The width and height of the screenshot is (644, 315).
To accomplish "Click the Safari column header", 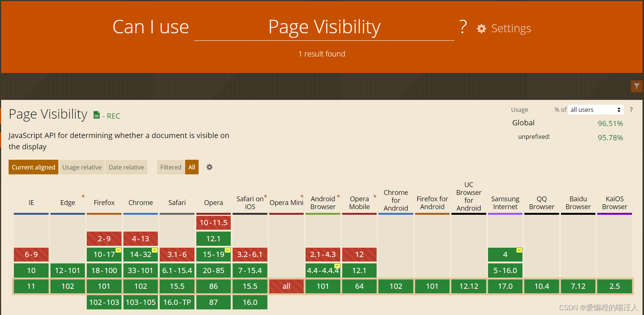I will click(177, 202).
